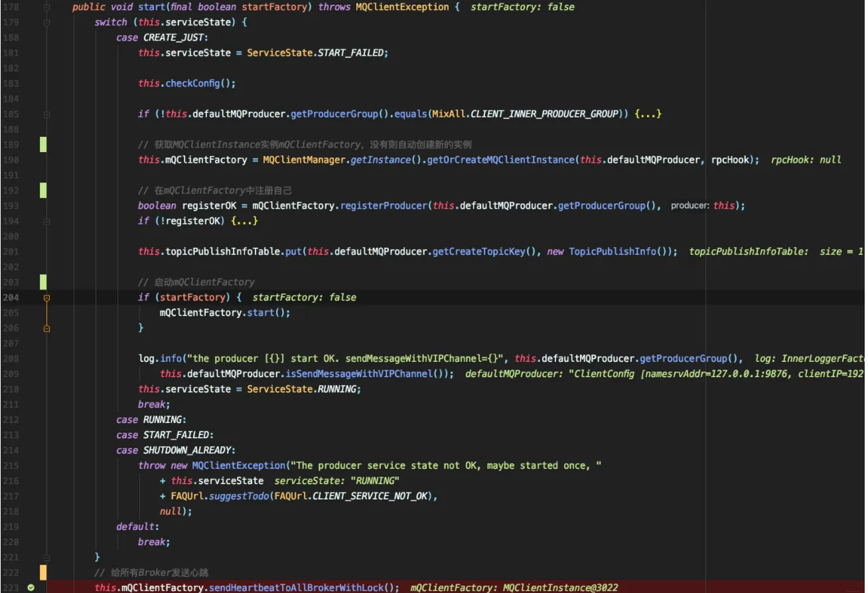This screenshot has width=868, height=593.
Task: Click the 'case CREATE_JUST:' label
Action: click(x=163, y=38)
